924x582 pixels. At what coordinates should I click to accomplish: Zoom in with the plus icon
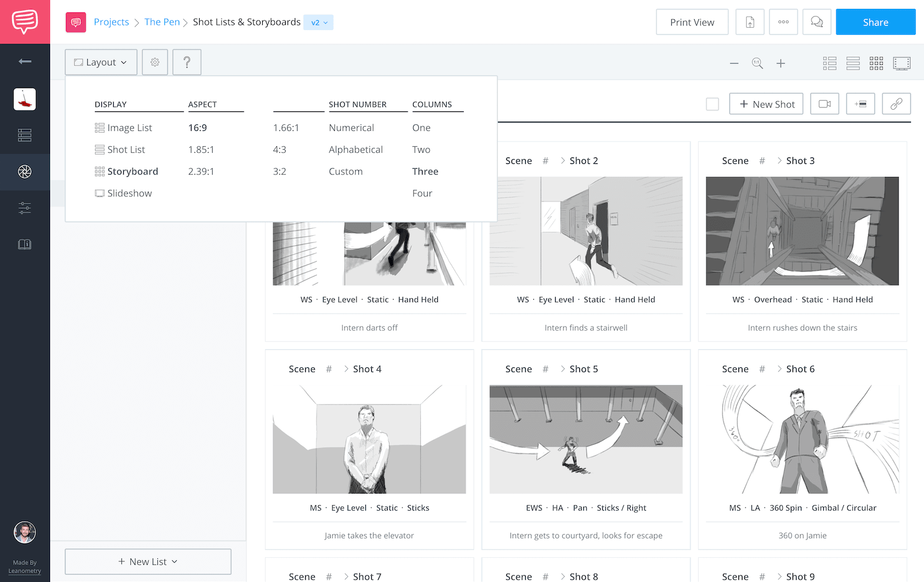click(x=781, y=63)
